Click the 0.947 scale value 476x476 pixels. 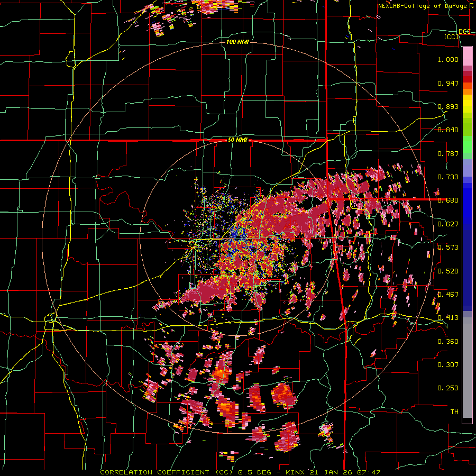pyautogui.click(x=448, y=83)
